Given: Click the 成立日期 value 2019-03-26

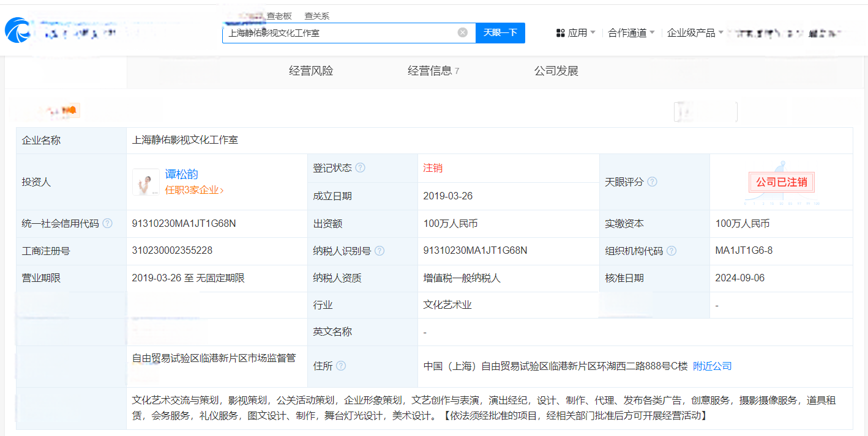Looking at the screenshot, I should [x=448, y=196].
